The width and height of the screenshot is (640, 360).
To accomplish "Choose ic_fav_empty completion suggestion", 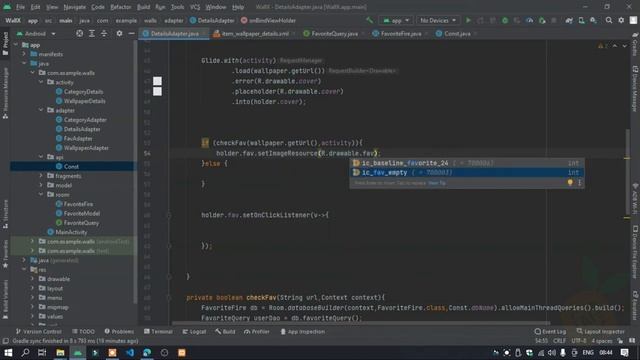I will point(467,173).
